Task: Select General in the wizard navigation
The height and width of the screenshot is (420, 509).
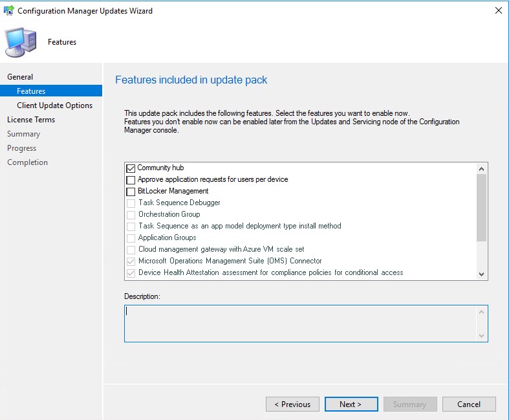Action: (20, 77)
